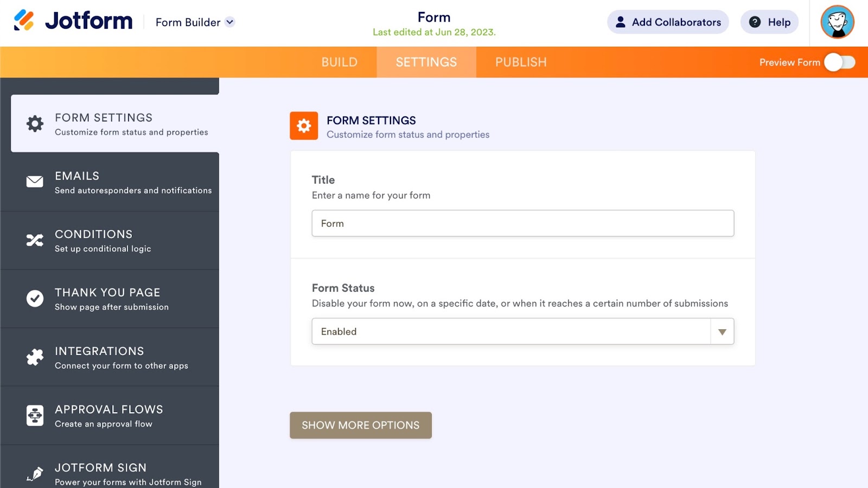Expand the Form Builder dropdown chevron
868x488 pixels.
tap(230, 22)
